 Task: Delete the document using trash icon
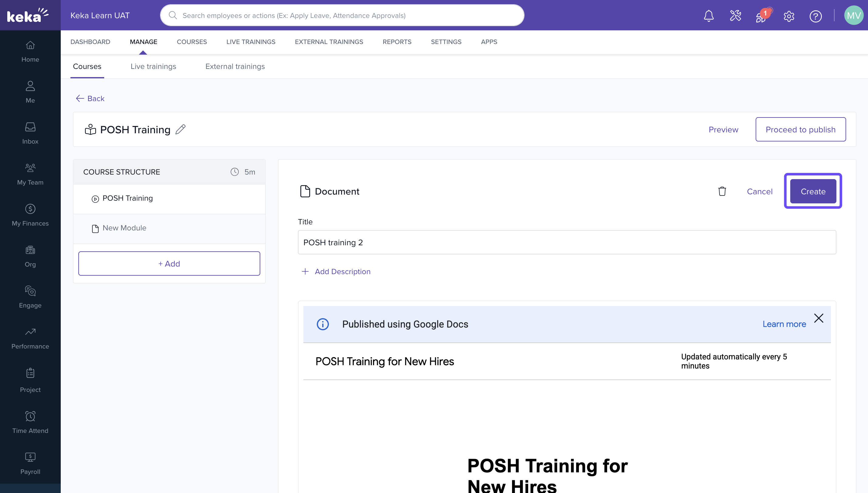[x=722, y=191]
